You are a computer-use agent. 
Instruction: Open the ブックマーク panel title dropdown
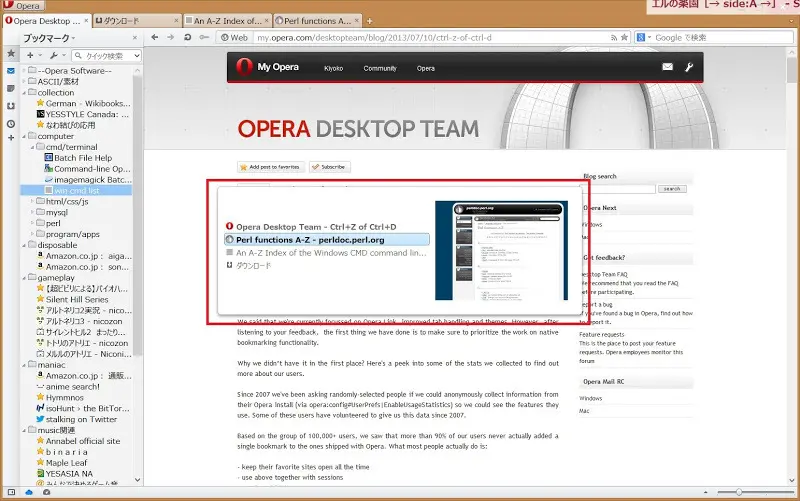click(x=49, y=38)
